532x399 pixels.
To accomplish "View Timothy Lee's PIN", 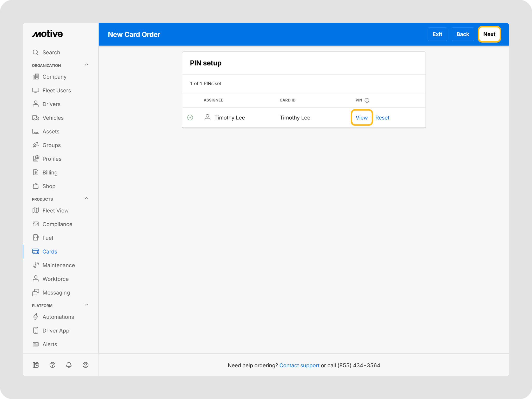I will point(362,118).
